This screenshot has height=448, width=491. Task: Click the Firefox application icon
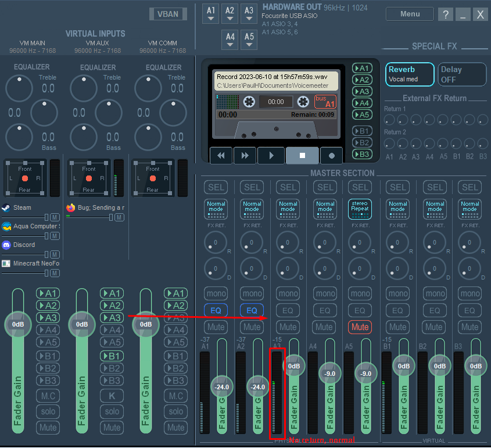pyautogui.click(x=71, y=207)
